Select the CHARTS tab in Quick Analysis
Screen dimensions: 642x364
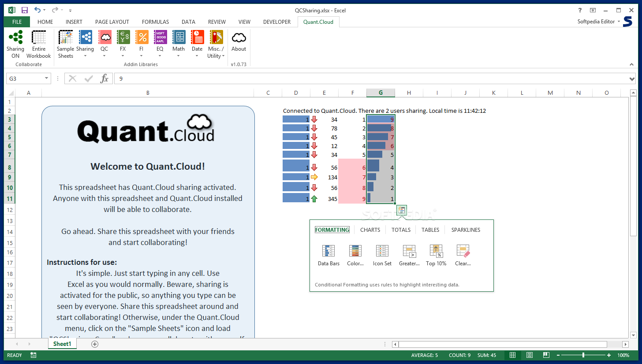pyautogui.click(x=370, y=230)
